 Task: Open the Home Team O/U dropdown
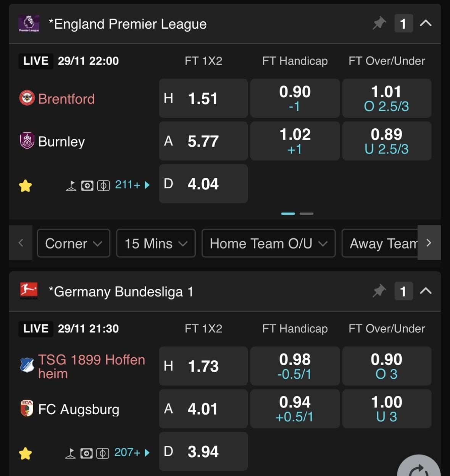268,243
